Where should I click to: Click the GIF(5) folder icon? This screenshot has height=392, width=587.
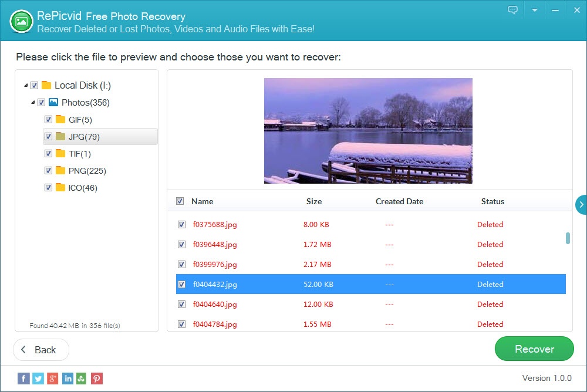[60, 119]
